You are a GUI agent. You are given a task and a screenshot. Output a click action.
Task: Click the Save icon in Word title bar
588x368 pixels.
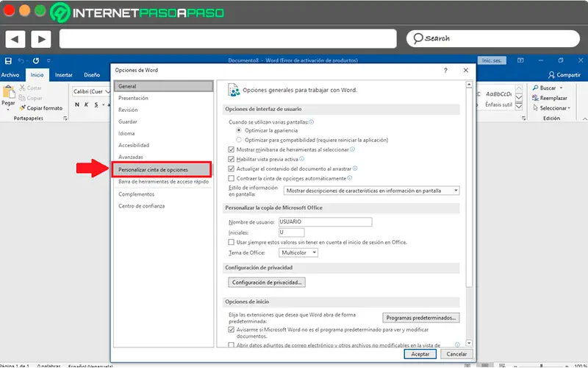pyautogui.click(x=8, y=60)
